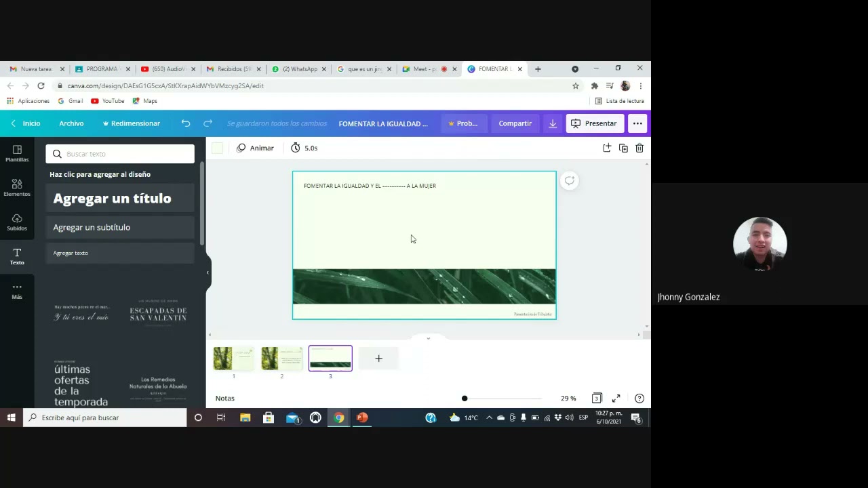Redo the last change in Canva
The image size is (868, 488).
208,123
